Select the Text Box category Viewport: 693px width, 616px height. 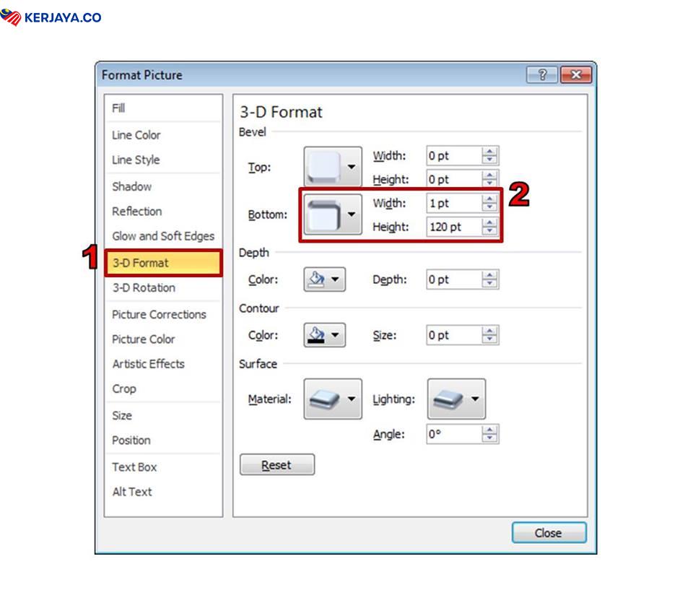163,467
